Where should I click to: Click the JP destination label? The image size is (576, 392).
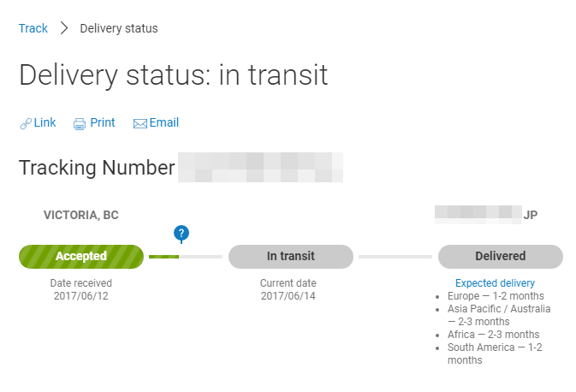[x=531, y=215]
